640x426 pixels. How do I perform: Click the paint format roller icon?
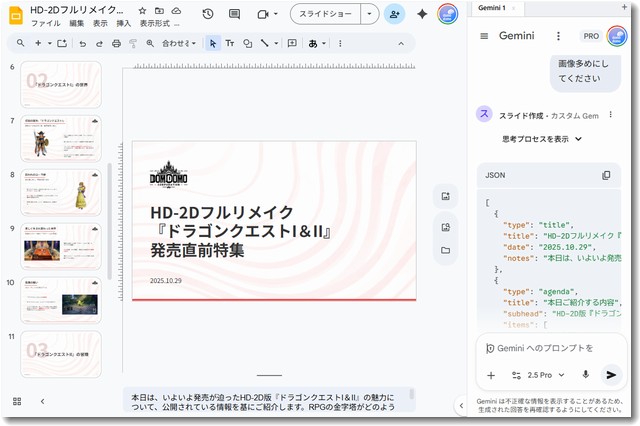(133, 44)
